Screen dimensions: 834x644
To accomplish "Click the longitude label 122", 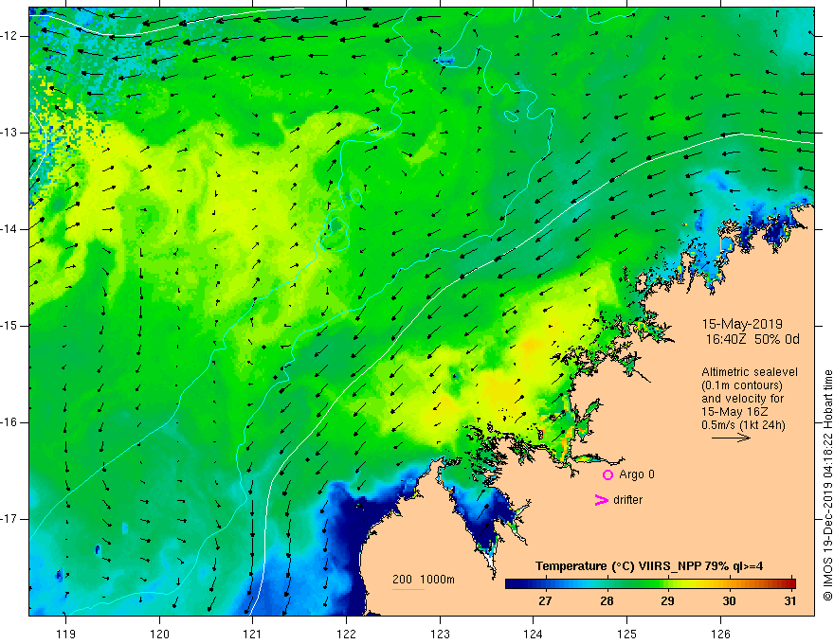I will [x=346, y=634].
